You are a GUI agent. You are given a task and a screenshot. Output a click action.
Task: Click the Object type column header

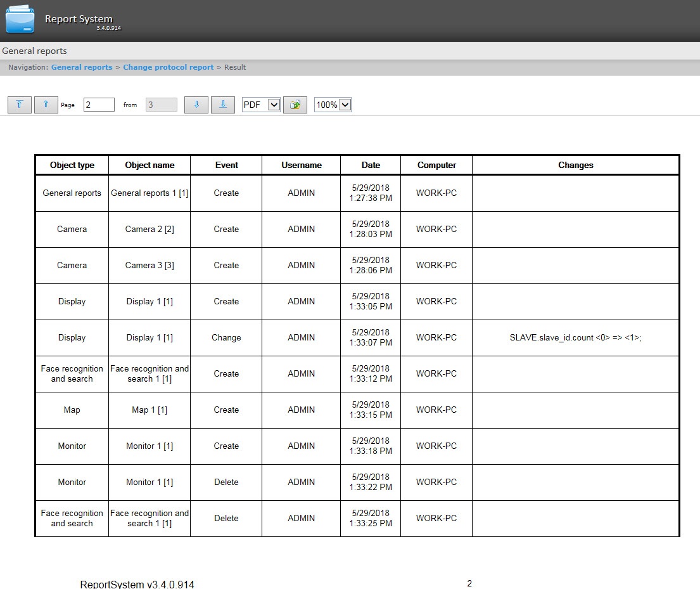pyautogui.click(x=72, y=165)
